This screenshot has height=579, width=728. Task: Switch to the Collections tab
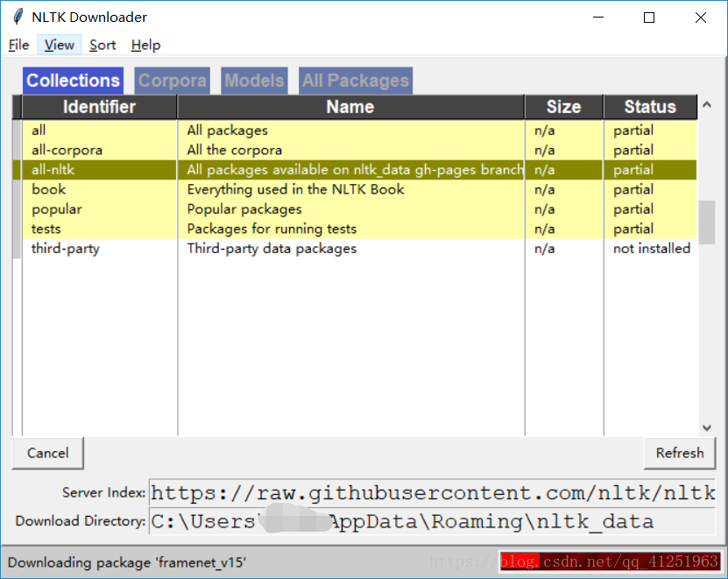click(73, 81)
